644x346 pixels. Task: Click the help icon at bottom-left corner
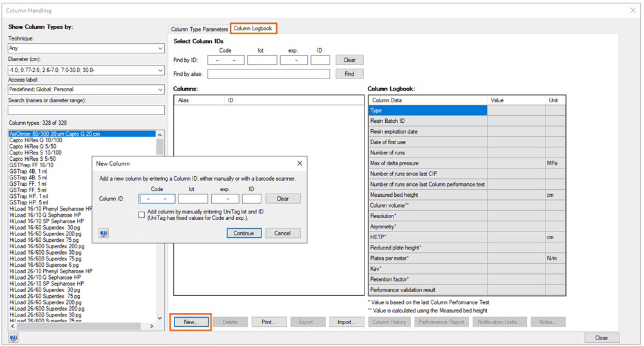[14, 338]
